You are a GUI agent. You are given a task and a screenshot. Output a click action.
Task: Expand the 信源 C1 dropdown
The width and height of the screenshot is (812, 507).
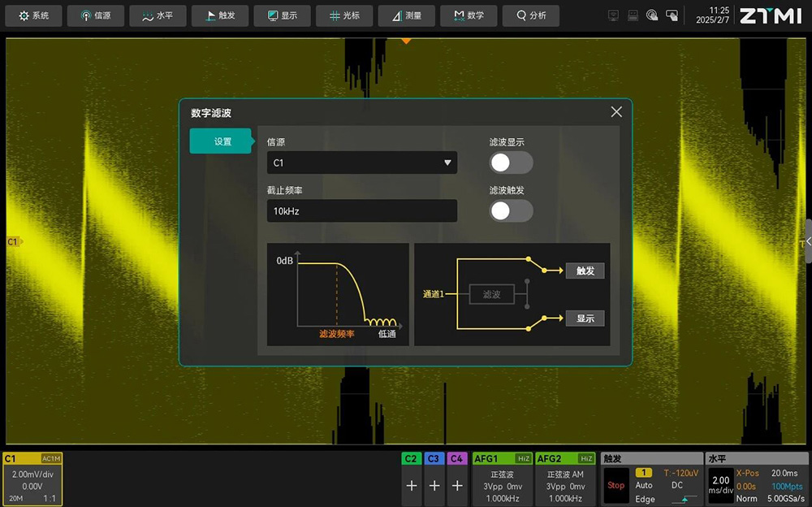coord(361,162)
